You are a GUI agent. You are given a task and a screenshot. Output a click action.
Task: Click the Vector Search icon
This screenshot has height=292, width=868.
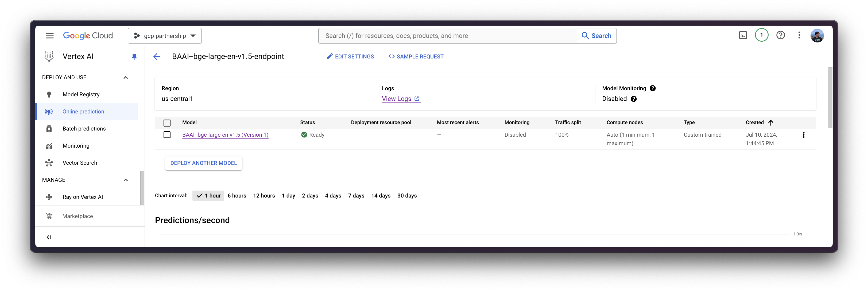point(49,163)
